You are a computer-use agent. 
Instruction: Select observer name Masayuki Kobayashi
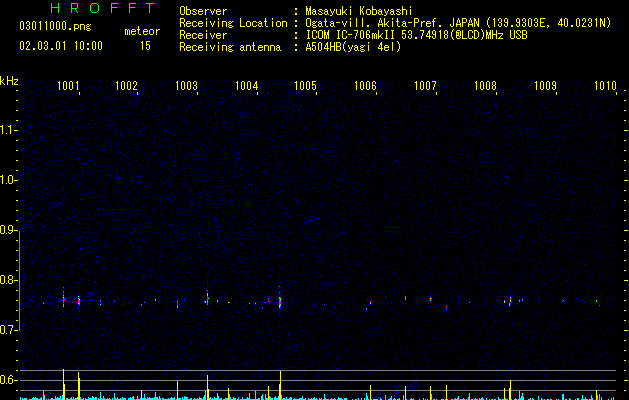point(359,11)
